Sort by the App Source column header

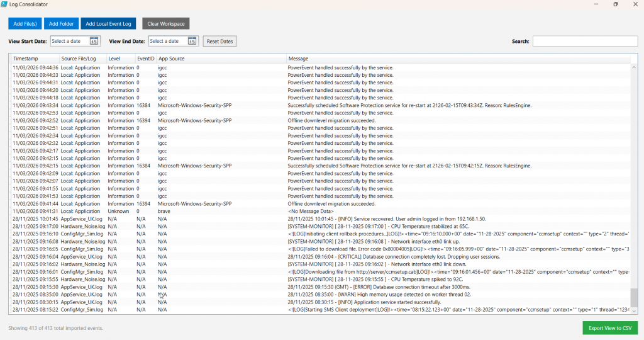tap(220, 59)
